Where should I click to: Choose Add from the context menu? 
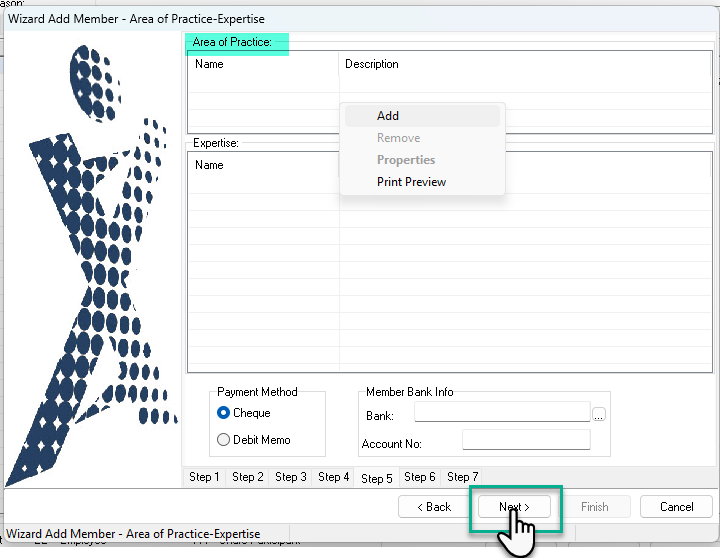[422, 116]
